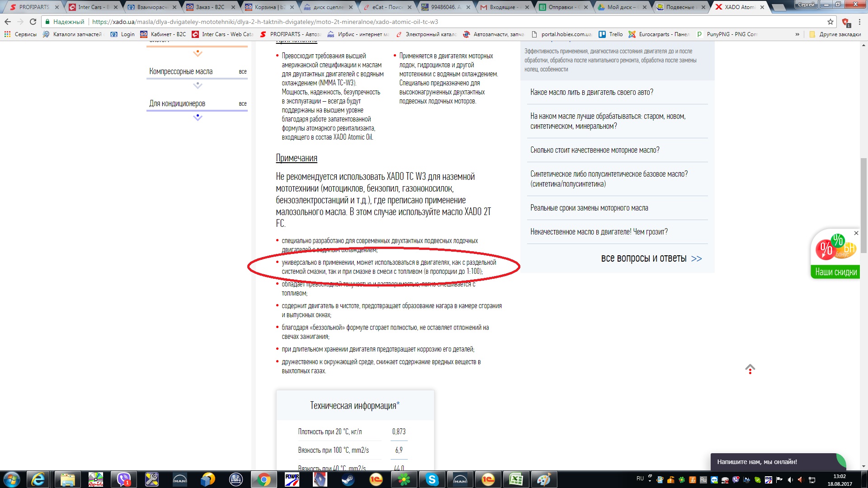868x488 pixels.
Task: Expand the Для кондиционеров chevron
Action: [x=198, y=117]
